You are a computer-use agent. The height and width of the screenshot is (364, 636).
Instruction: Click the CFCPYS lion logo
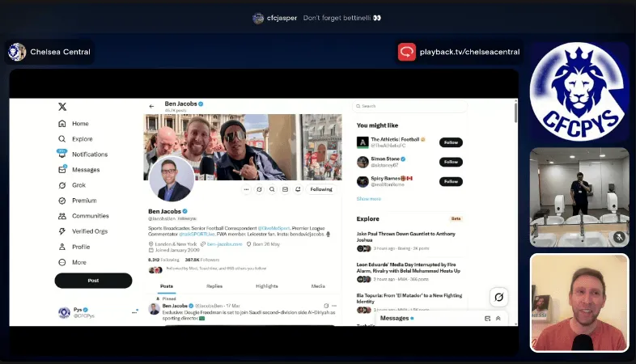pyautogui.click(x=579, y=91)
